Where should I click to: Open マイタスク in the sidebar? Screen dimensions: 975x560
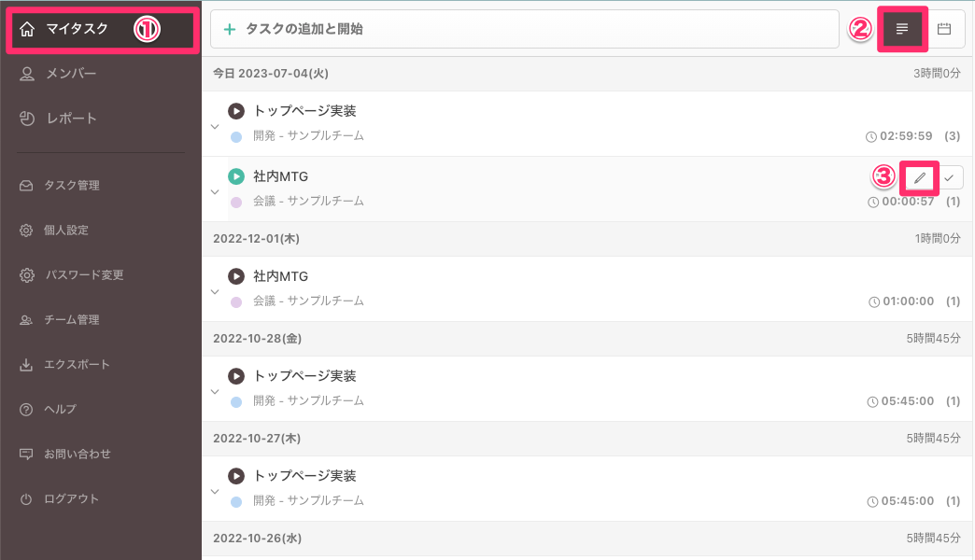(77, 29)
